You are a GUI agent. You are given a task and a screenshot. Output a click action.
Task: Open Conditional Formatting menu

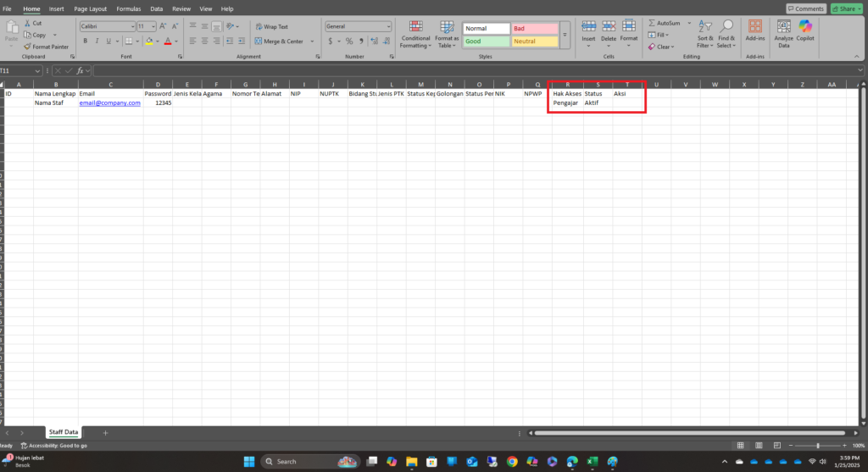point(415,34)
